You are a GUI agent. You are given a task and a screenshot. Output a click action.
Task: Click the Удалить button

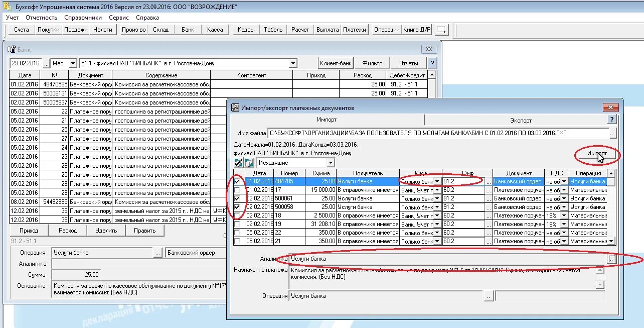(x=106, y=231)
